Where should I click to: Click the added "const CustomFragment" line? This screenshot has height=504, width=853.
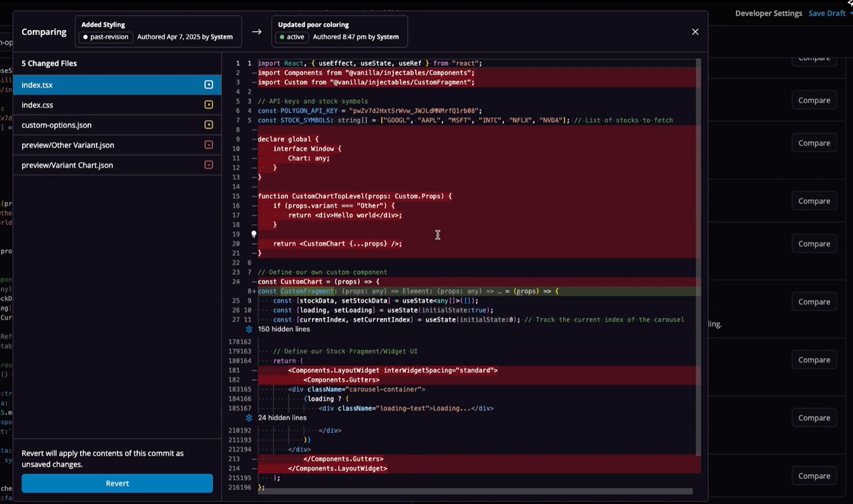pyautogui.click(x=408, y=291)
